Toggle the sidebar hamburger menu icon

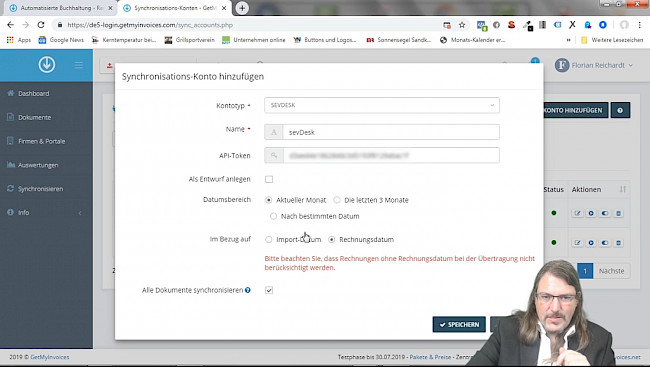(x=78, y=65)
